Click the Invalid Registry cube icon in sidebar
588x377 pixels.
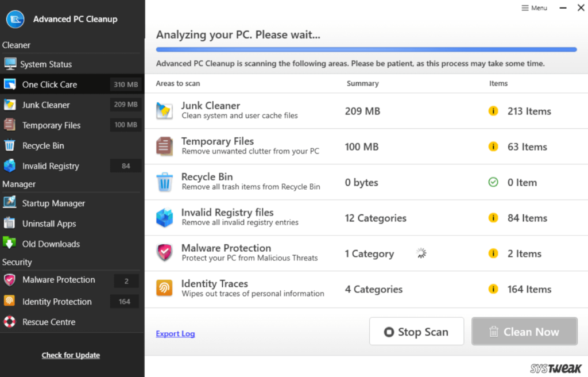click(10, 166)
